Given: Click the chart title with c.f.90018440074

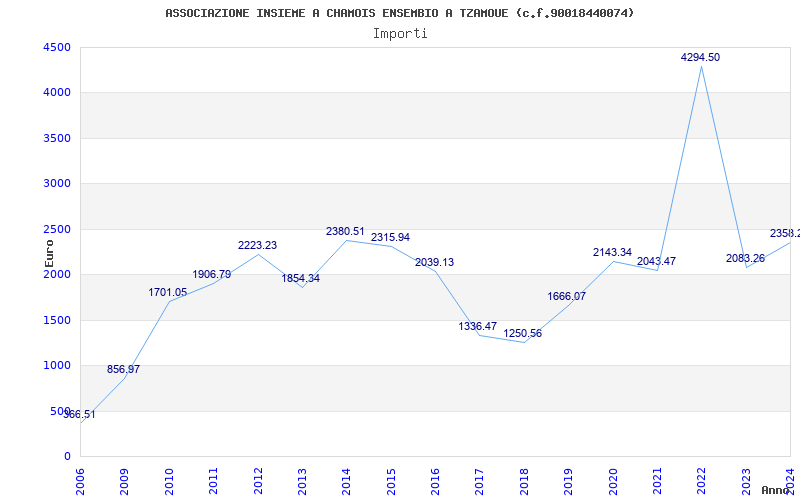Looking at the screenshot, I should pyautogui.click(x=399, y=13).
